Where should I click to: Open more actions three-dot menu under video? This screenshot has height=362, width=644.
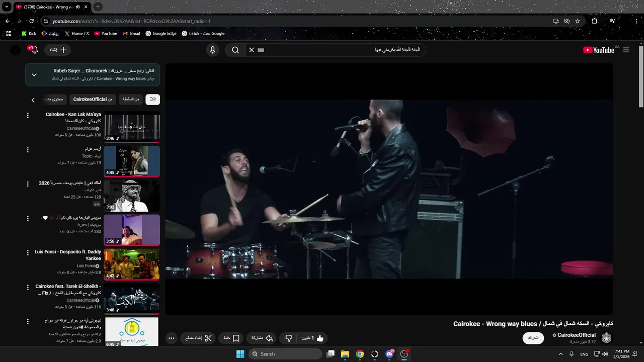pos(171,338)
